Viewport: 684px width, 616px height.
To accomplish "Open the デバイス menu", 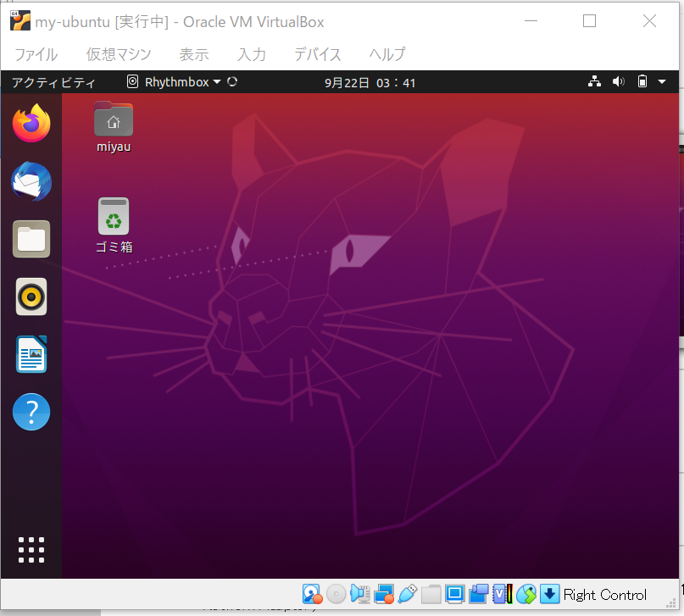I will [x=318, y=54].
